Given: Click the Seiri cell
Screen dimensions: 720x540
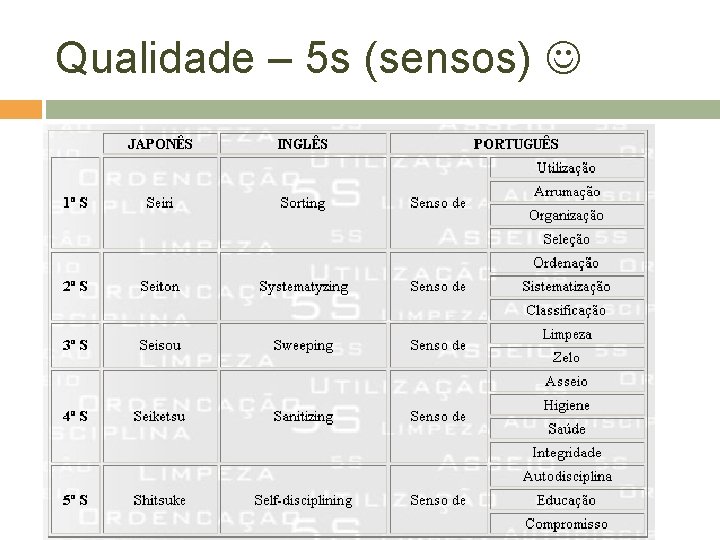Looking at the screenshot, I should click(160, 202).
